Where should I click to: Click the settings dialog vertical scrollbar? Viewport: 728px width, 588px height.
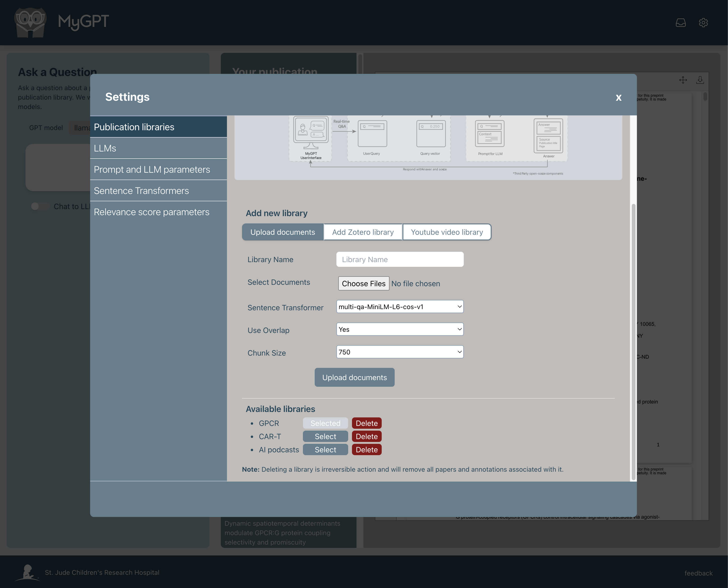tap(633, 339)
